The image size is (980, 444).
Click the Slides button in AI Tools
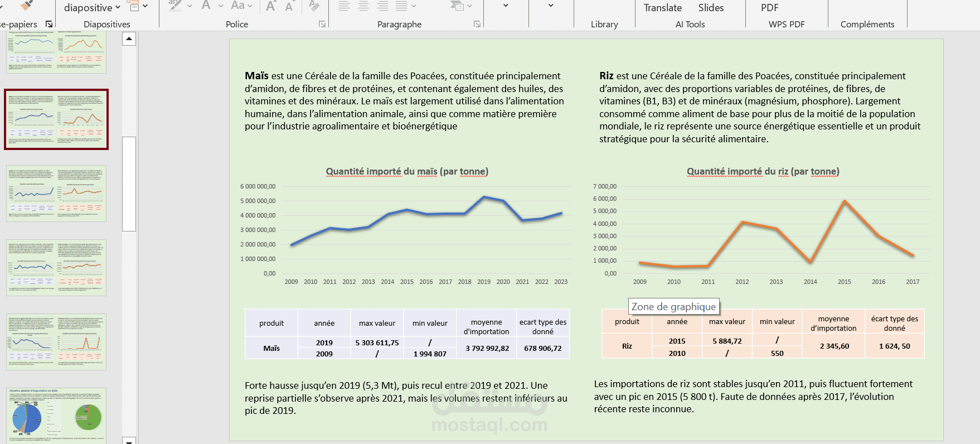[711, 8]
